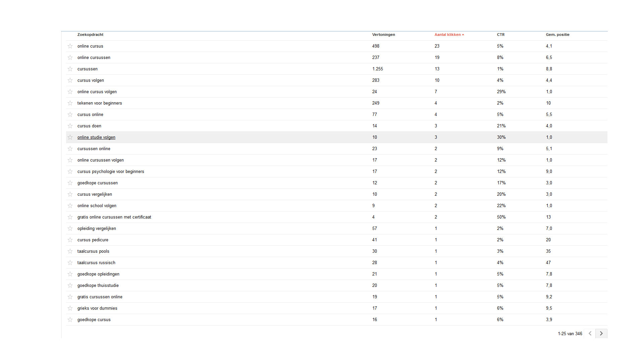Click the '498' impressions value
The width and height of the screenshot is (644, 362).
tap(376, 46)
